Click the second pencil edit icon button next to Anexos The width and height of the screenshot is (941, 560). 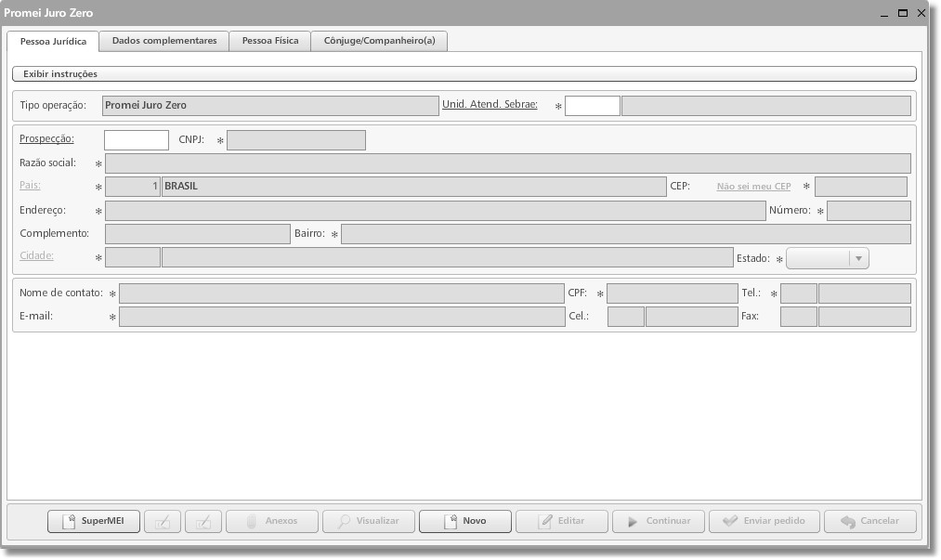point(203,521)
